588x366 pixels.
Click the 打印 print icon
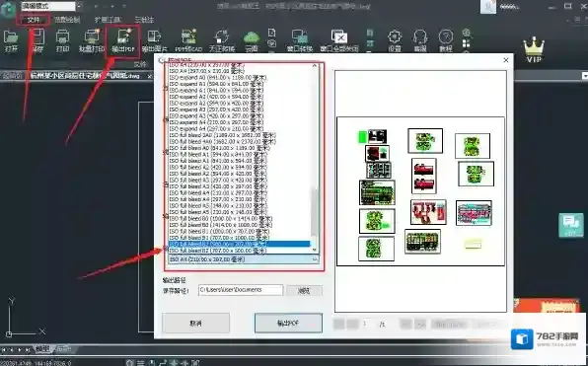tap(62, 40)
